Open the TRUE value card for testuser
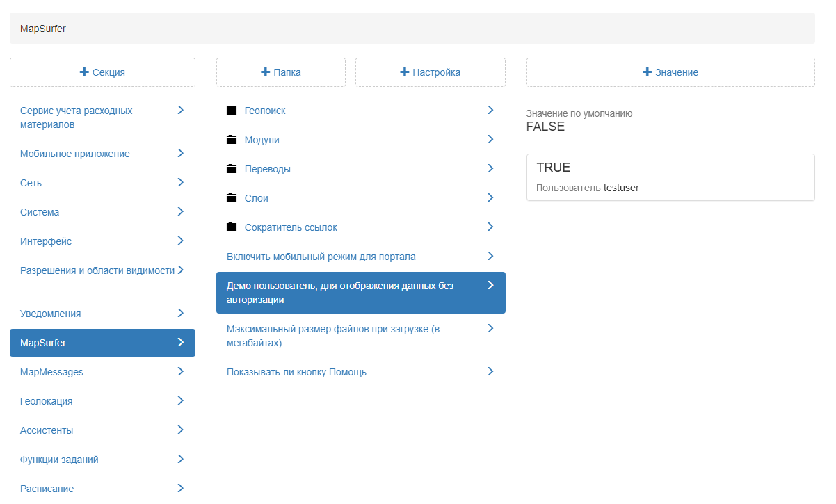Image resolution: width=836 pixels, height=504 pixels. [670, 177]
